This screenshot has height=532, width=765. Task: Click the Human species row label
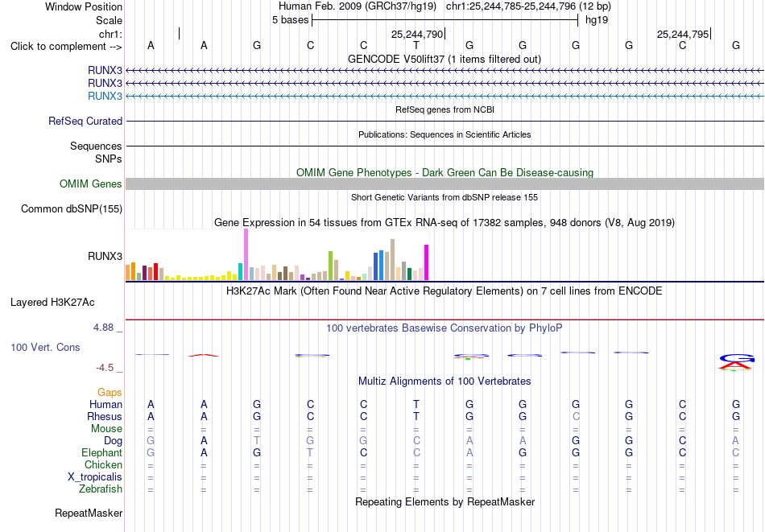[x=105, y=404]
